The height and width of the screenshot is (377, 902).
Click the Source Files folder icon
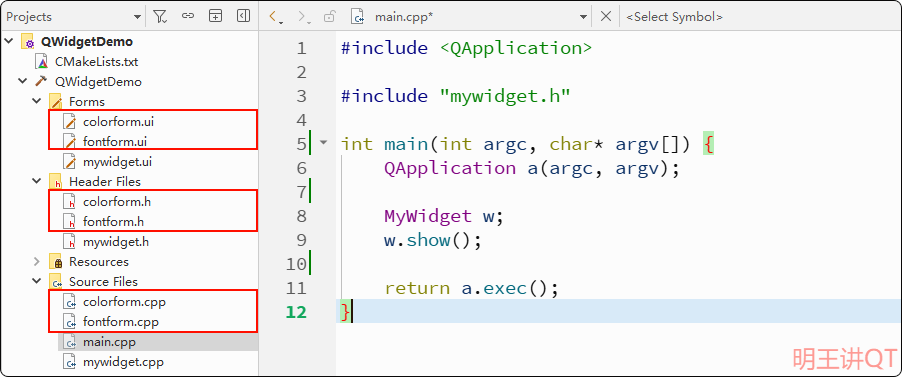(56, 282)
